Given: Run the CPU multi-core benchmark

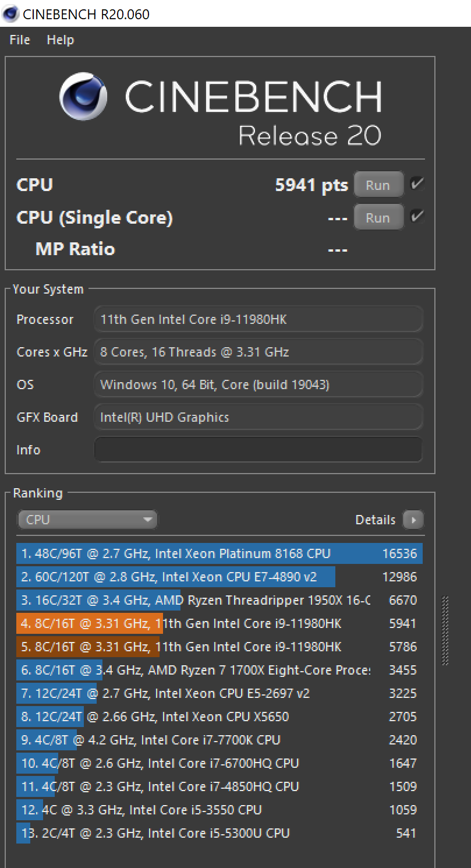Looking at the screenshot, I should coord(378,185).
